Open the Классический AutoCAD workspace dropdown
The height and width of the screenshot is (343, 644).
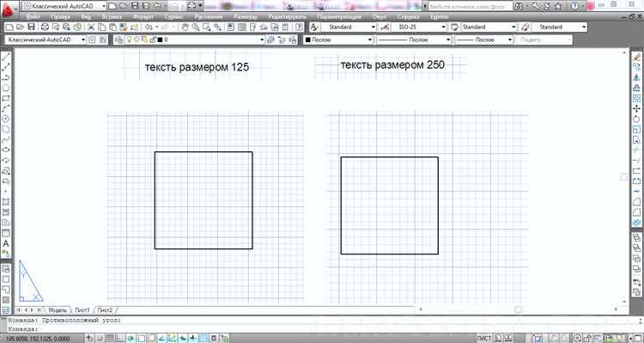[x=46, y=40]
